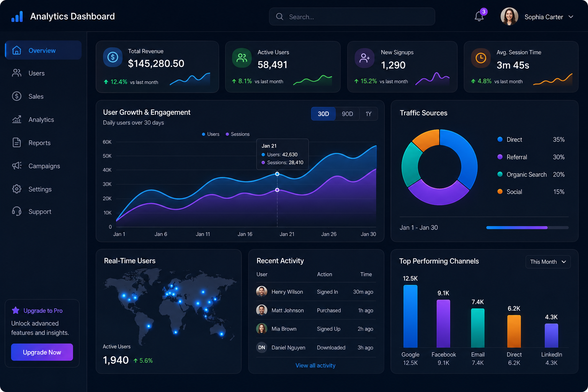The image size is (588, 392).
Task: Click the Google bar in channels chart
Action: 410,316
